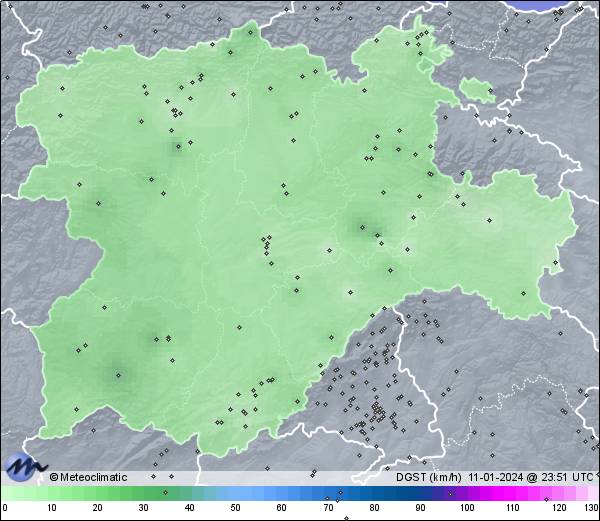Pick the light green color above 10

[52, 493]
